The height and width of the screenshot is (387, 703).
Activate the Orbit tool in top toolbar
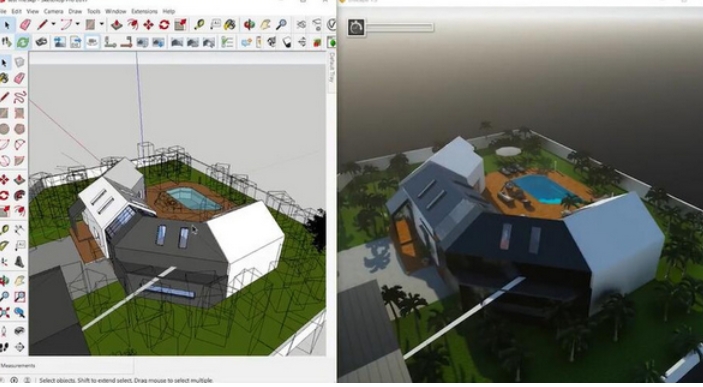(249, 24)
